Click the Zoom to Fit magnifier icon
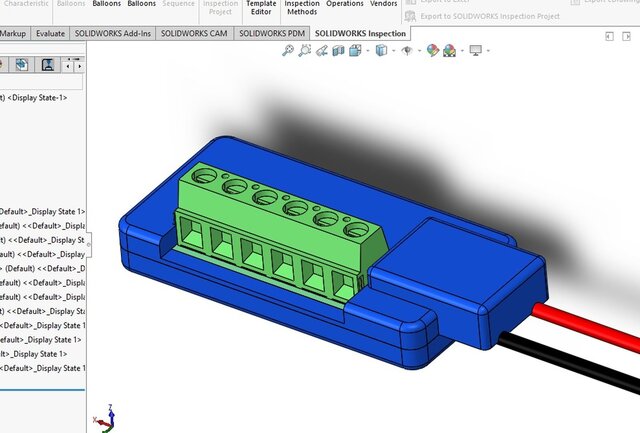 coord(288,50)
